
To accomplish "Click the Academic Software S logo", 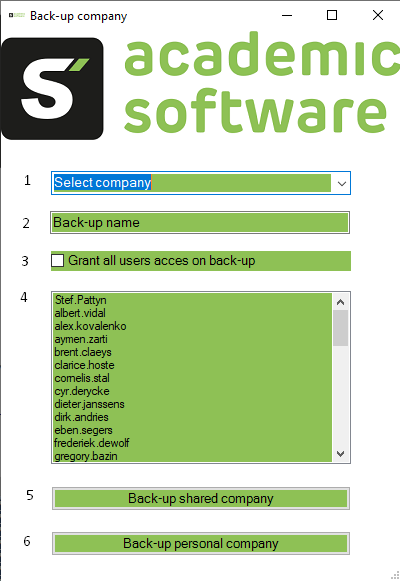I will [x=52, y=89].
